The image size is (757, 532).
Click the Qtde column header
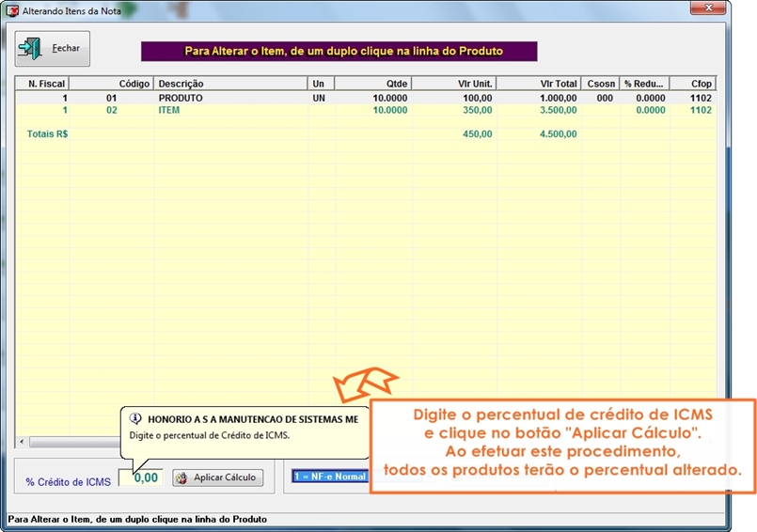pyautogui.click(x=372, y=84)
